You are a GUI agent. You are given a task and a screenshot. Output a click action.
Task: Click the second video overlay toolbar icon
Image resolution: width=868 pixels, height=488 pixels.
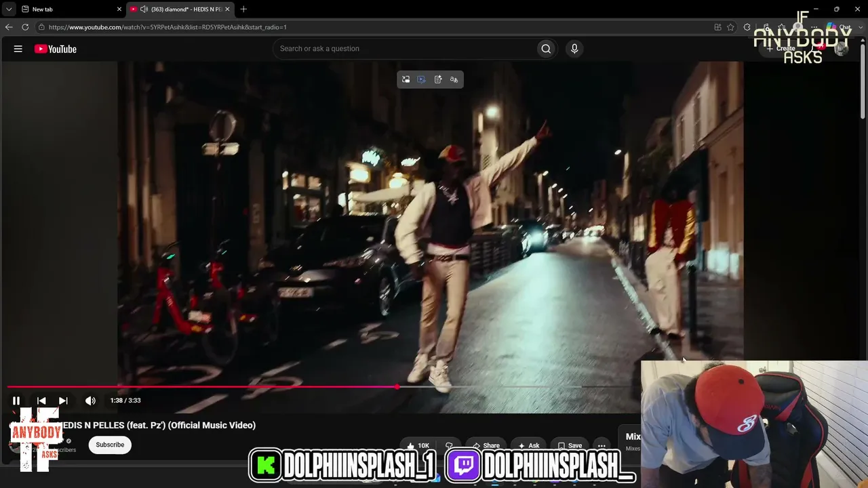[x=422, y=79]
